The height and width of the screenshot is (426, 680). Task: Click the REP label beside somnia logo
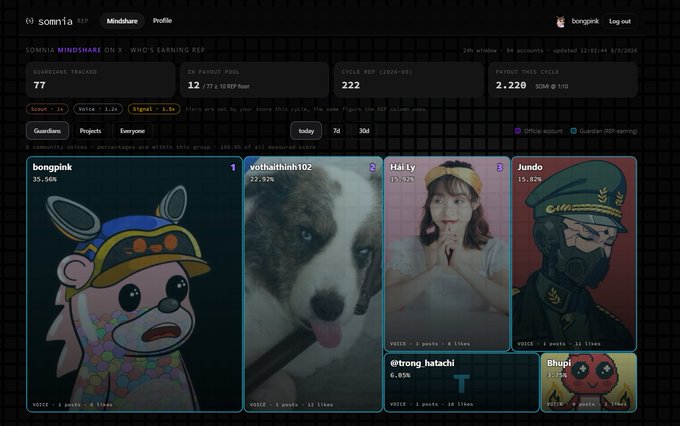(82, 21)
